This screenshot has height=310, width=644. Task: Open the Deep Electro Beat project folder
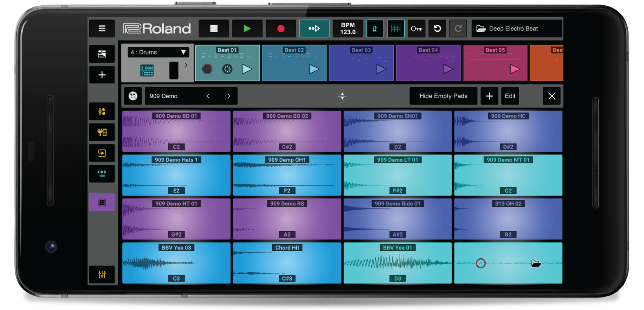517,29
